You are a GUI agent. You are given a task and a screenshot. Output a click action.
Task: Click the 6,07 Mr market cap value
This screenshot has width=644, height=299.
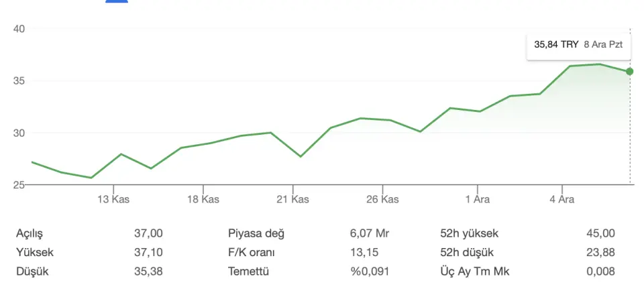370,233
